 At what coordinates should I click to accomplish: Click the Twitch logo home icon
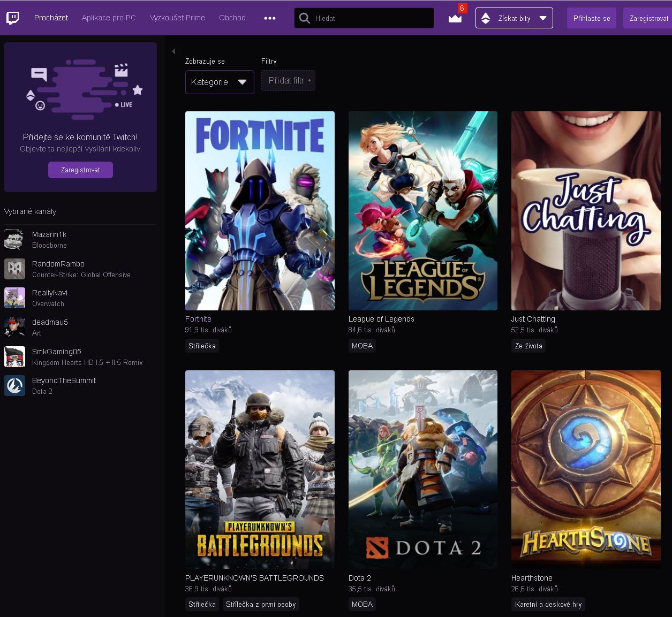point(13,18)
